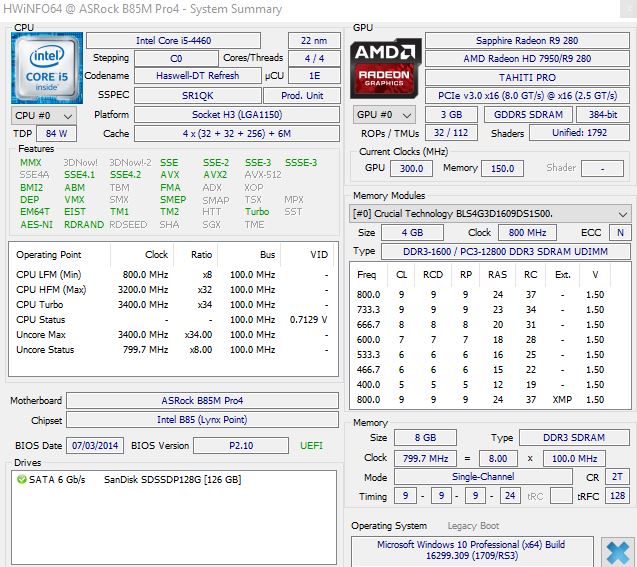Click the Legacy Boot label
The image size is (637, 567).
(473, 526)
